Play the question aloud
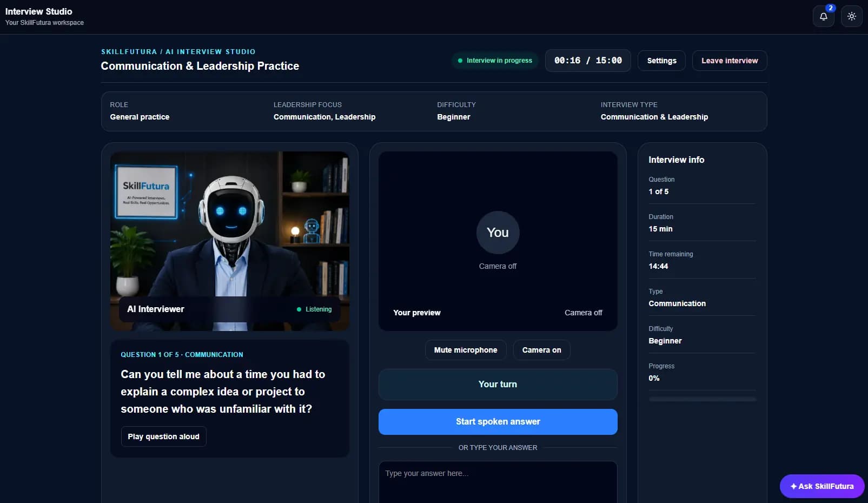868x503 pixels. (163, 436)
